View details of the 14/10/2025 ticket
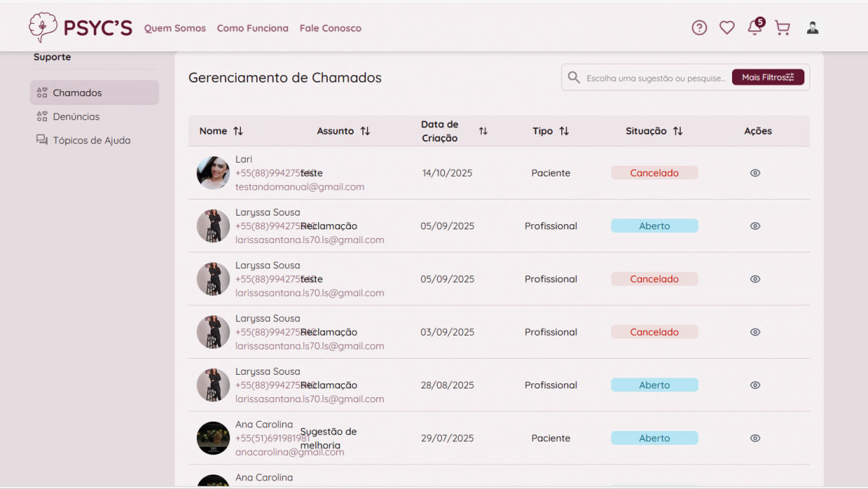 point(755,173)
